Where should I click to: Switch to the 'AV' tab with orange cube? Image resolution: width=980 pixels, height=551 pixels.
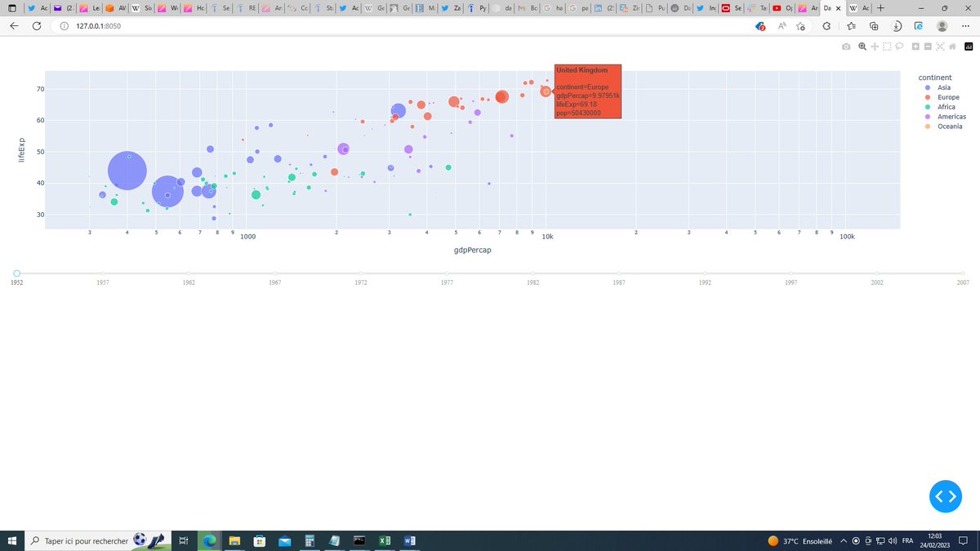115,8
